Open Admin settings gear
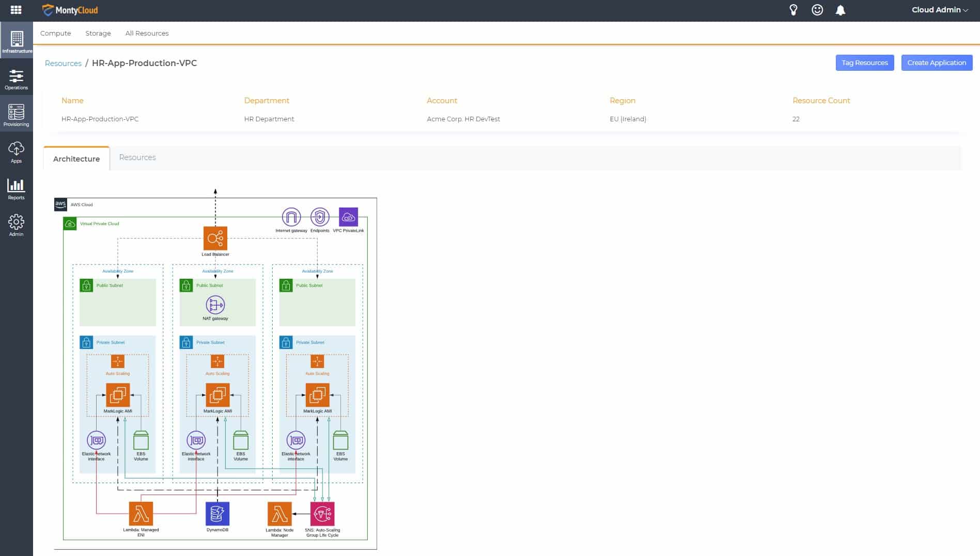Viewport: 980px width, 556px height. [16, 226]
